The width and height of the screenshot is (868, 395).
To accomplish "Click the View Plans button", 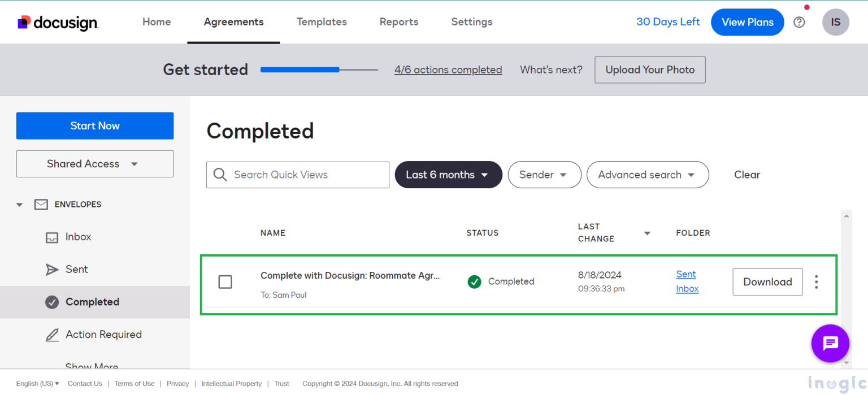I will tap(747, 22).
